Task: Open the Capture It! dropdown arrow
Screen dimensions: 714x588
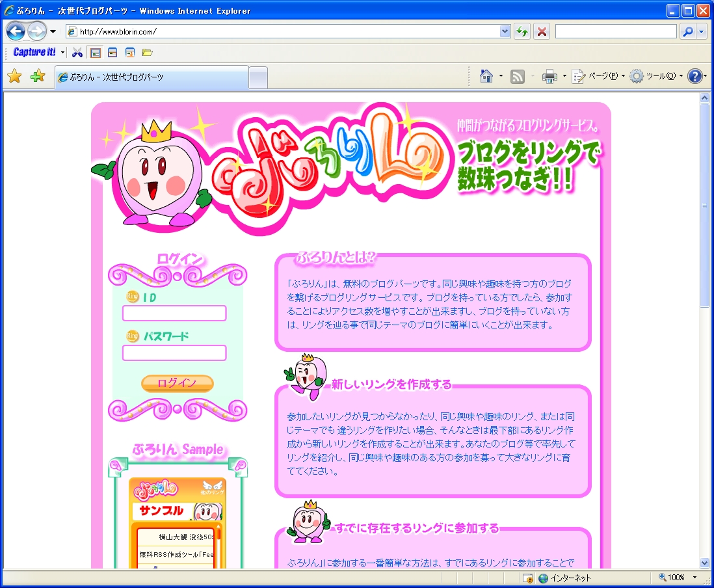Action: tap(62, 53)
